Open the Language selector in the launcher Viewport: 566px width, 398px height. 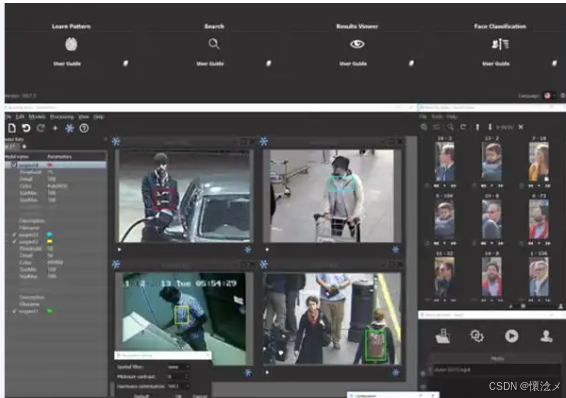click(x=549, y=96)
